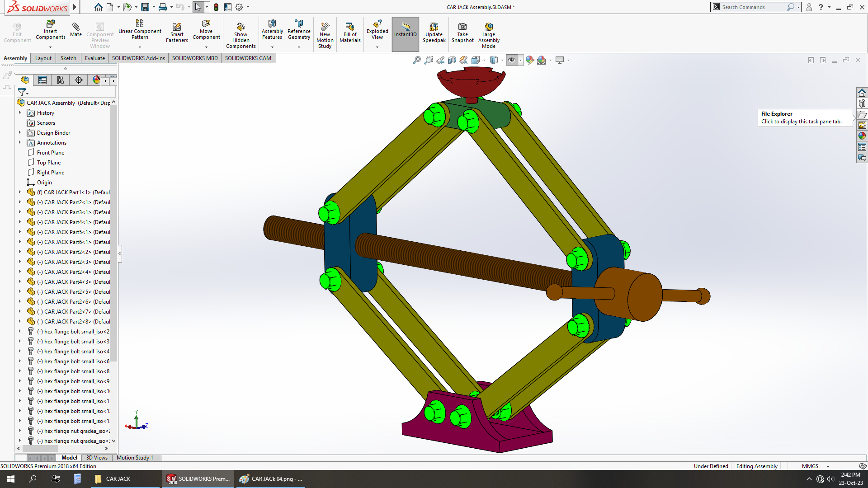Click Show Hidden Components
Image resolution: width=868 pixels, height=488 pixels.
[241, 35]
